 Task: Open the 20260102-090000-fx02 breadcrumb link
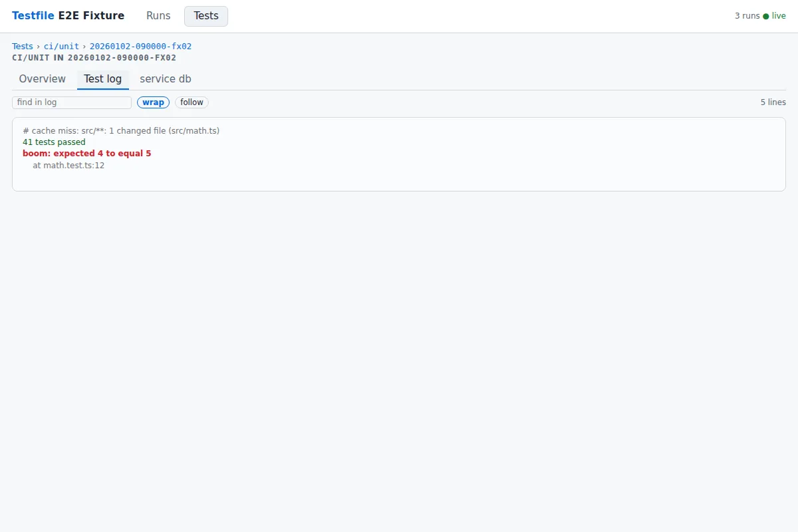pos(141,47)
